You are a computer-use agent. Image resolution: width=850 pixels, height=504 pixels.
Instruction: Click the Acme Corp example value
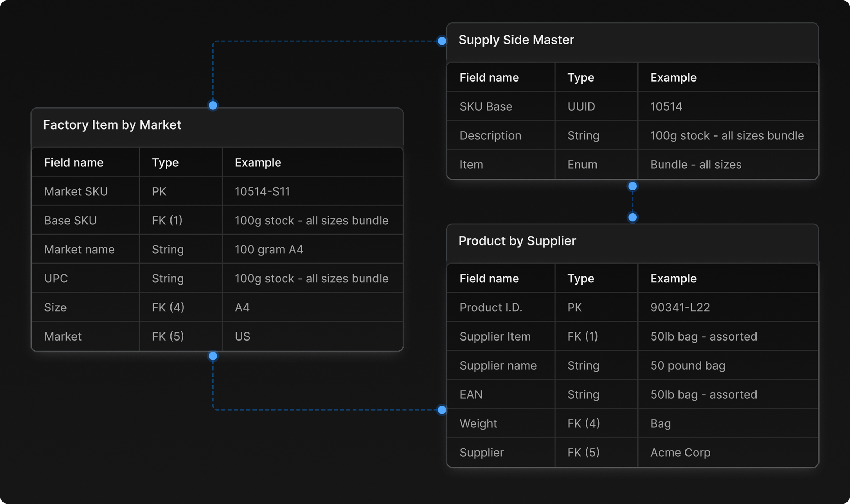pos(680,453)
